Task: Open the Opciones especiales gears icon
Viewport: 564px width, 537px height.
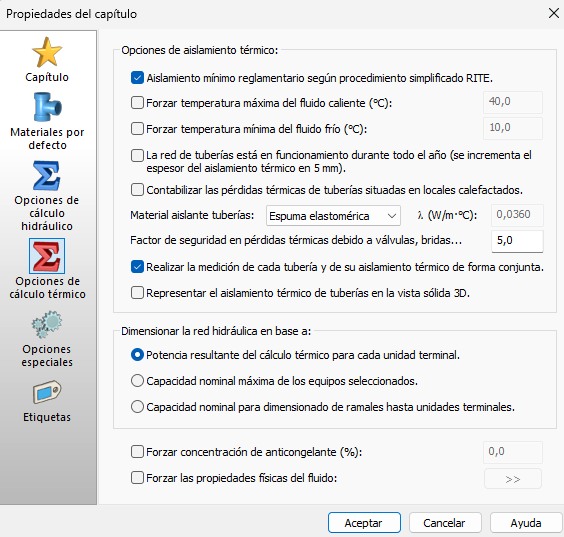Action: [x=47, y=324]
